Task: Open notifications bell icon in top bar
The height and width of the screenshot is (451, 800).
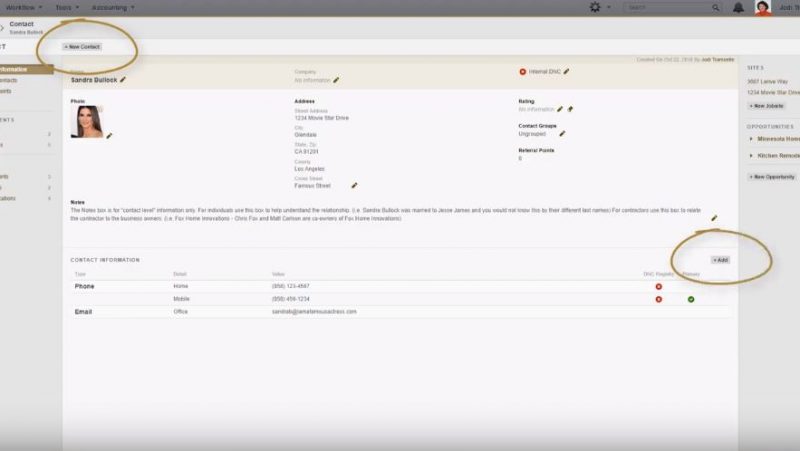Action: coord(738,7)
